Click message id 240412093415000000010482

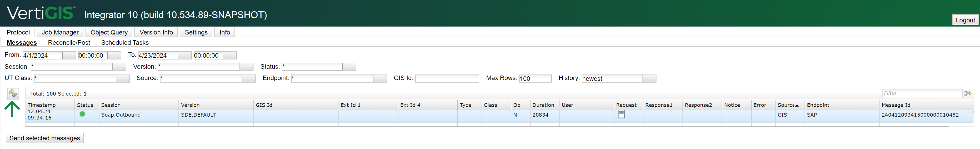click(920, 115)
